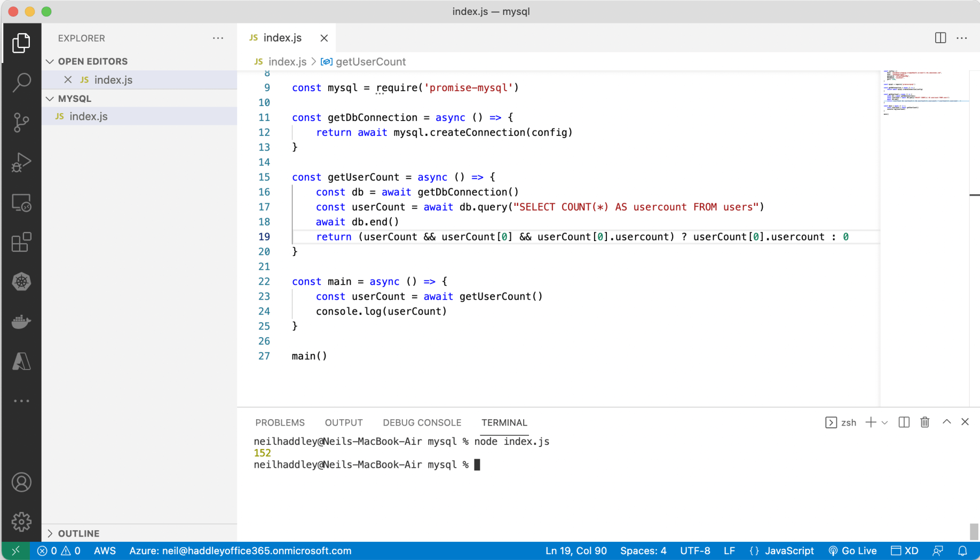This screenshot has width=980, height=560.
Task: Open the Manage settings gear
Action: pos(21,522)
